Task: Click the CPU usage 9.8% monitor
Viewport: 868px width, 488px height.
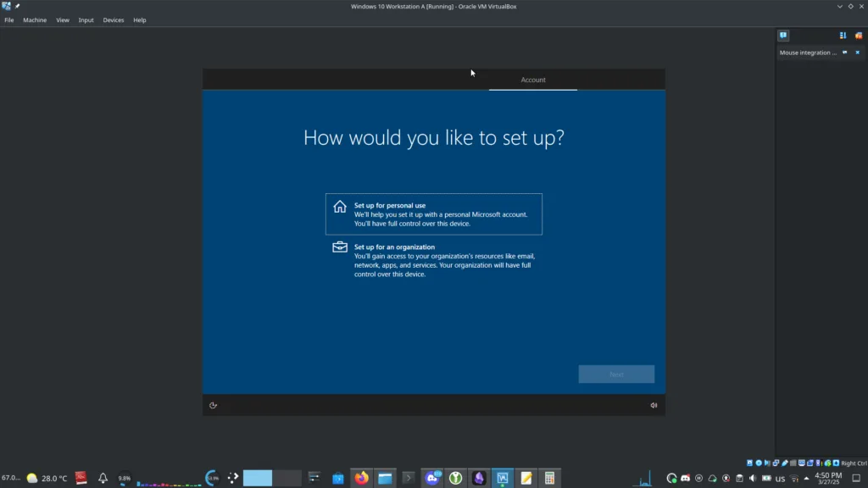Action: click(125, 478)
